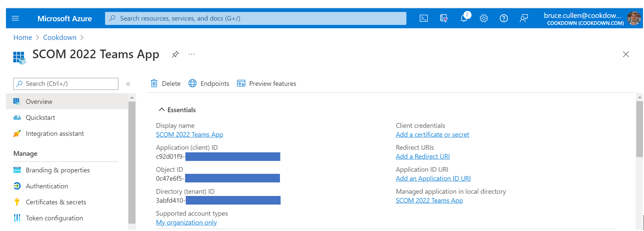Click the Directory (tenant) ID value 3abfd410-
This screenshot has width=644, height=231.
[171, 200]
